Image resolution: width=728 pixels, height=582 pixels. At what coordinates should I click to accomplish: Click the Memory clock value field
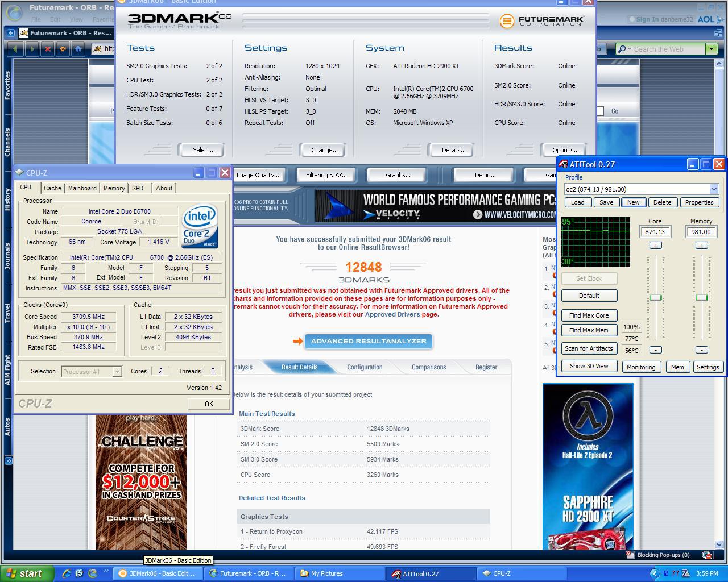[x=701, y=232]
